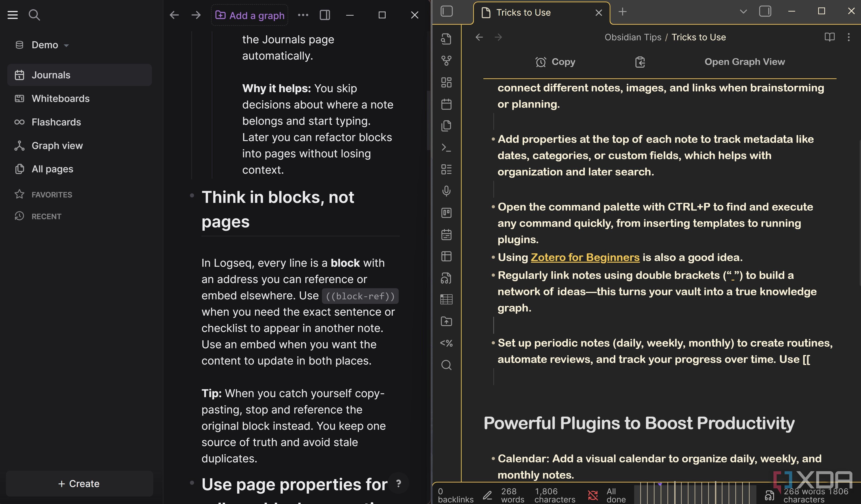Open Whiteboards in Logseq sidebar
This screenshot has height=504, width=861.
click(60, 99)
